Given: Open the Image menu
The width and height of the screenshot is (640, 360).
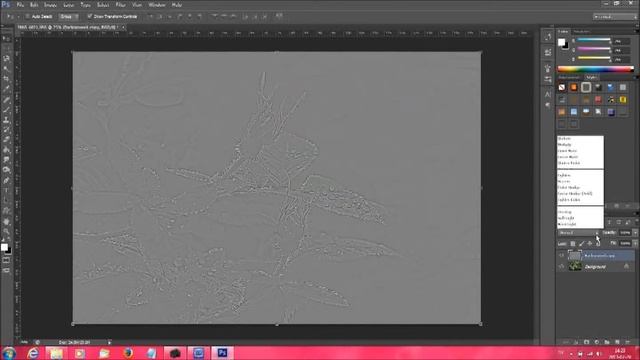Looking at the screenshot, I should pos(50,5).
